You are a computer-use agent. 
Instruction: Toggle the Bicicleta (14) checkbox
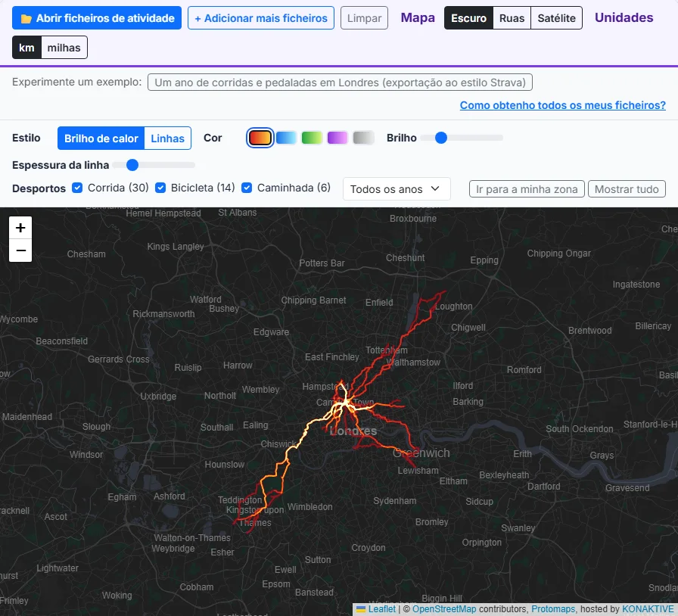click(160, 188)
